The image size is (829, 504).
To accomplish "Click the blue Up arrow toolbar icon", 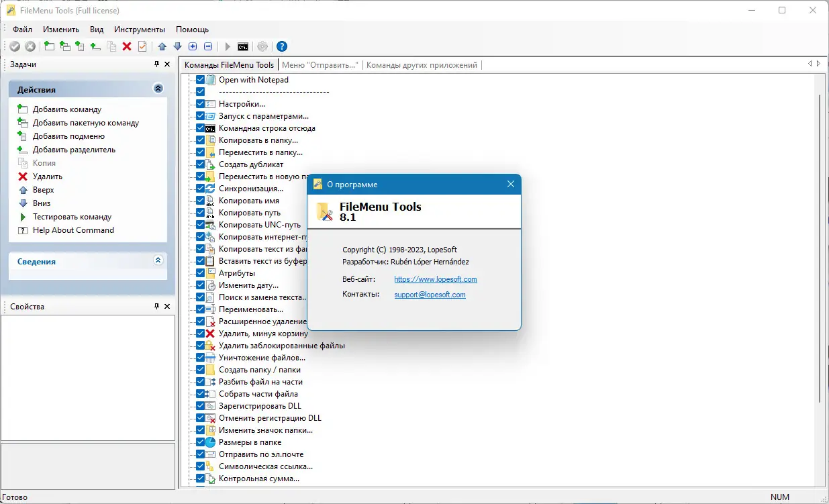I will [x=162, y=46].
